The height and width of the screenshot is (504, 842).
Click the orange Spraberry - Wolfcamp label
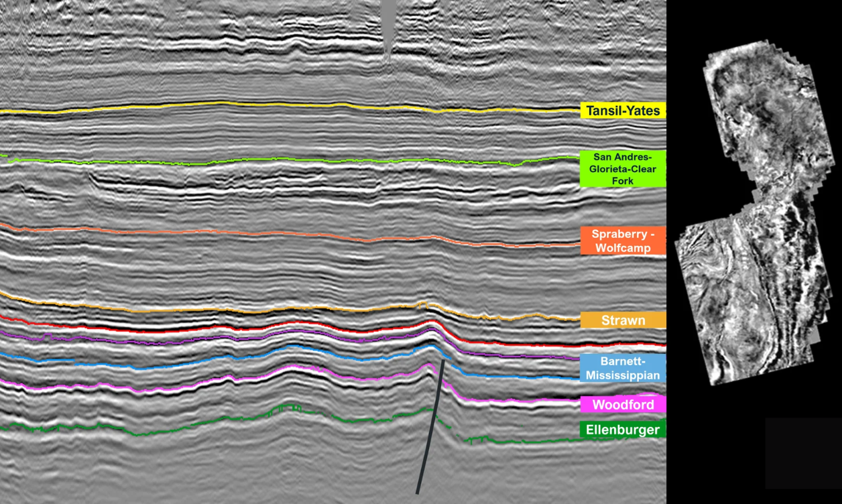click(x=623, y=241)
